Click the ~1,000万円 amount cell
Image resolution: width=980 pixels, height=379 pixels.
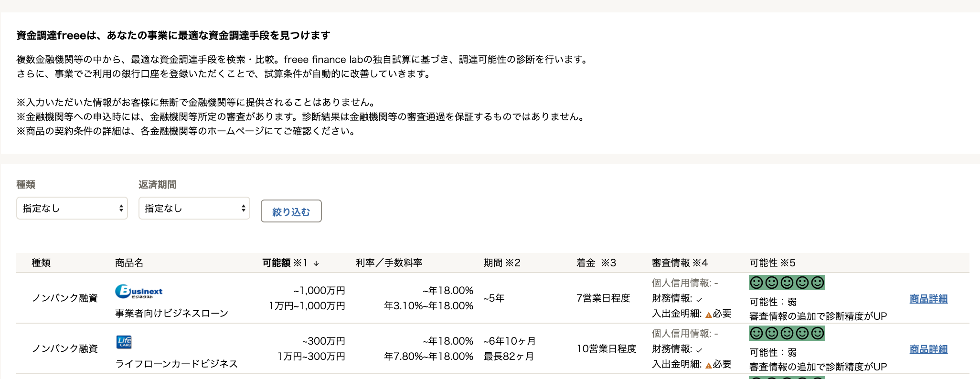click(x=319, y=290)
